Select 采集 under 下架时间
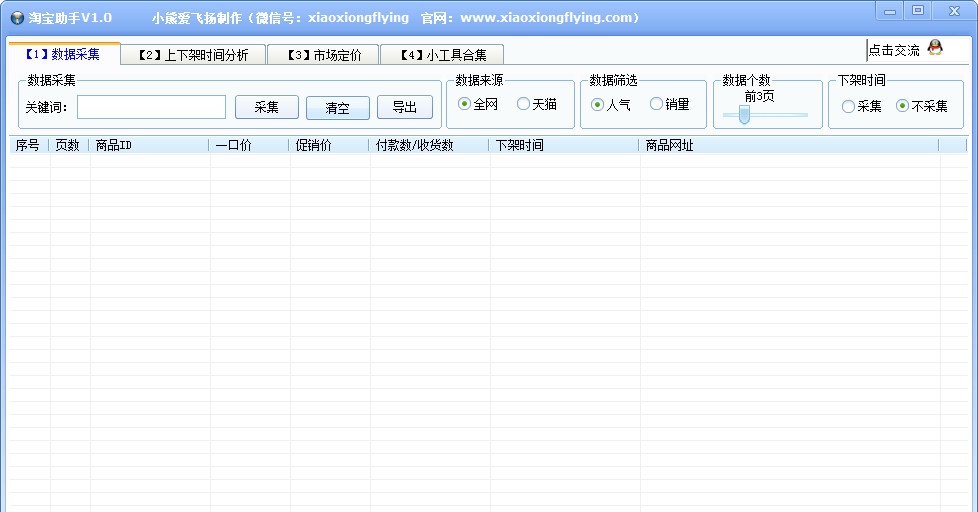Screen dimensions: 978x512 pyautogui.click(x=862, y=107)
